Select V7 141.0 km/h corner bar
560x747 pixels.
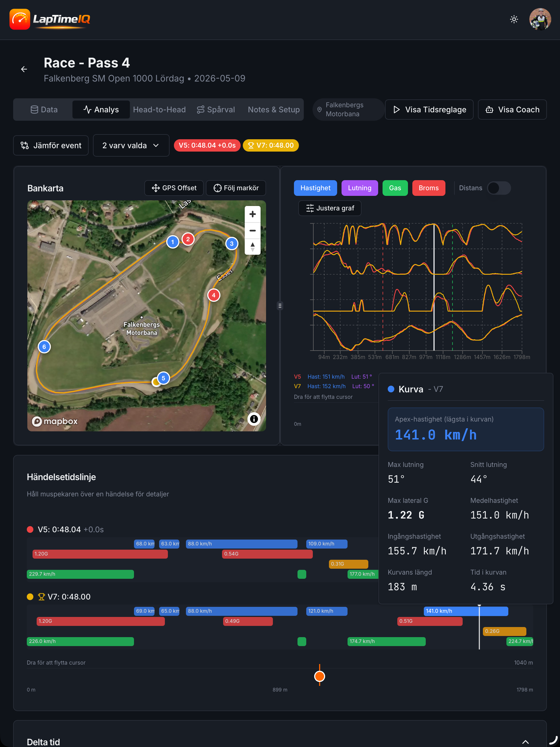[x=466, y=611]
